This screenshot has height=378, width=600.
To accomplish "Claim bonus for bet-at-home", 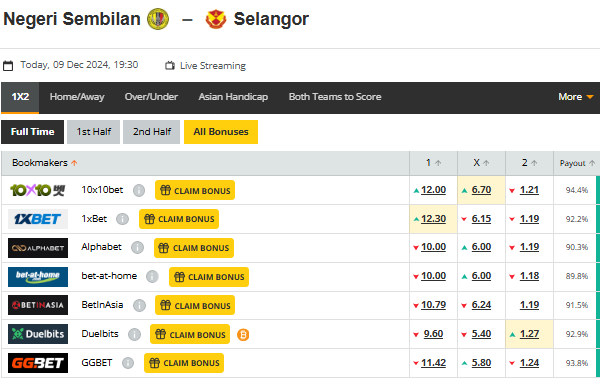I will [209, 277].
